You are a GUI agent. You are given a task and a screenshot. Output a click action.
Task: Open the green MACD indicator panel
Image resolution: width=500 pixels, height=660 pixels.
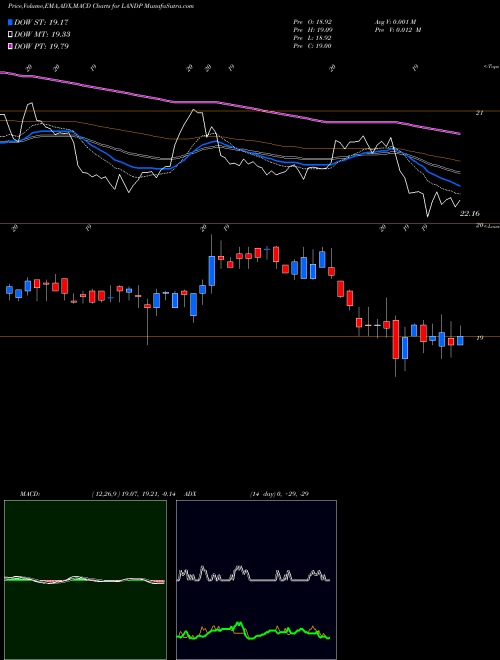point(85,580)
